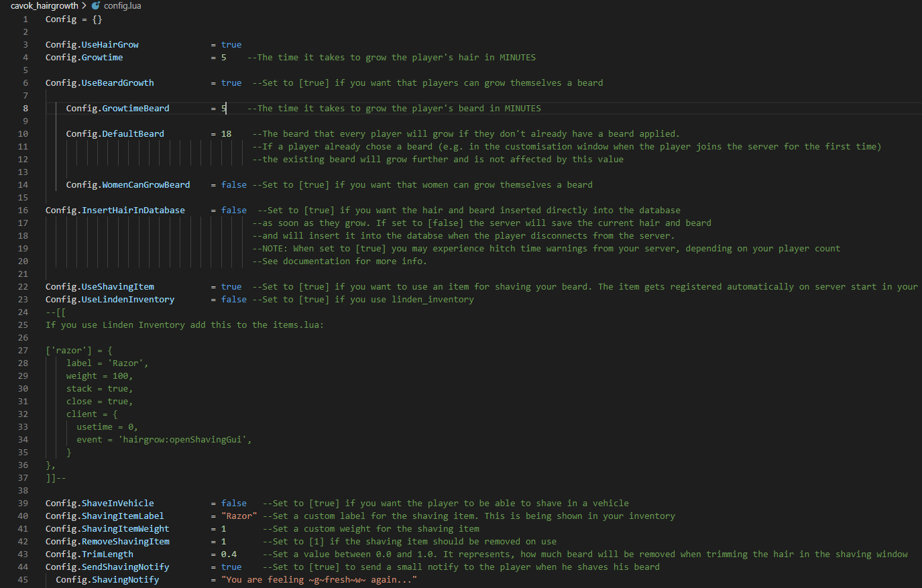Click line number 24 beside the comment opener
The width and height of the screenshot is (922, 588).
click(23, 312)
